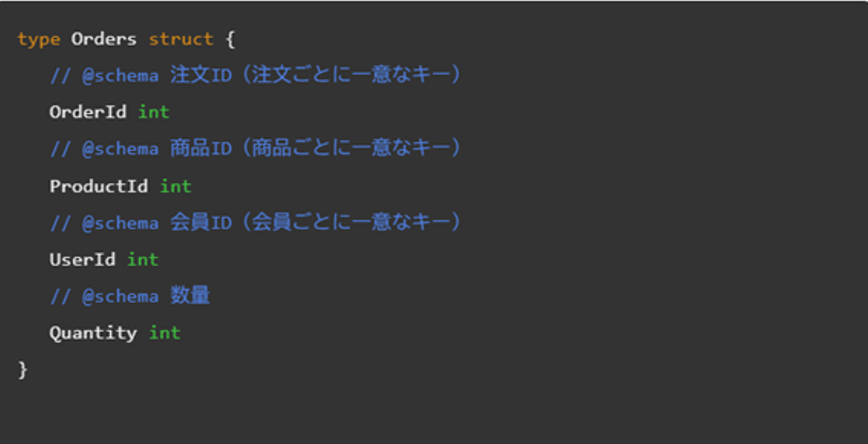The height and width of the screenshot is (444, 868).
Task: Select the OrderId field name
Action: 88,112
